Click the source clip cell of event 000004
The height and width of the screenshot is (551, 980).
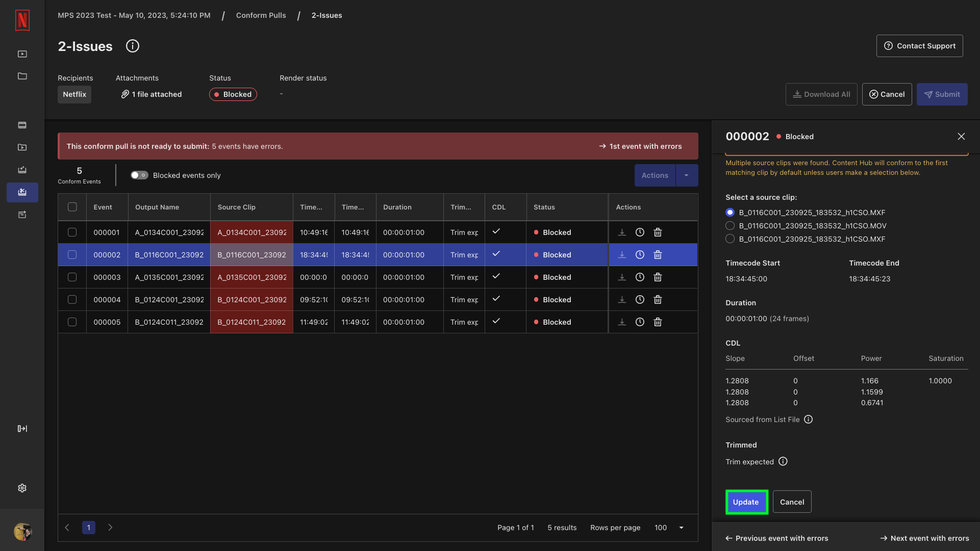click(x=252, y=300)
